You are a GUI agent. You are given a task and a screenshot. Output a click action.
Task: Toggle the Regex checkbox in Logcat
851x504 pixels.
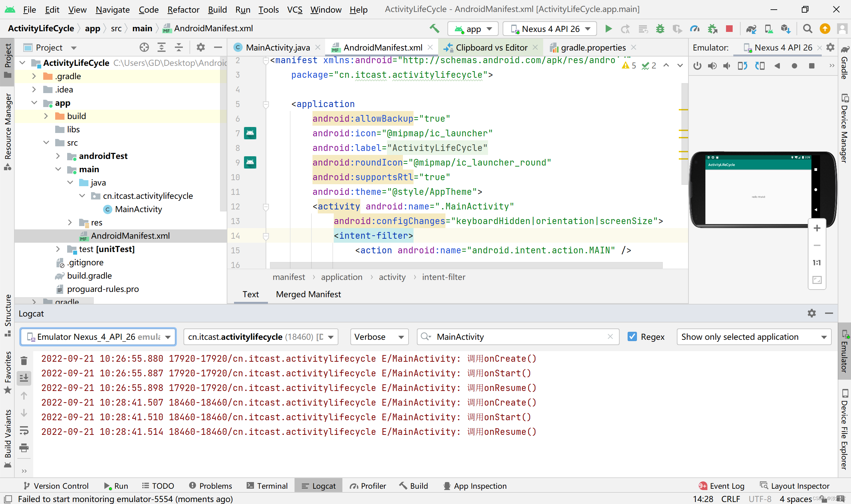pos(632,336)
